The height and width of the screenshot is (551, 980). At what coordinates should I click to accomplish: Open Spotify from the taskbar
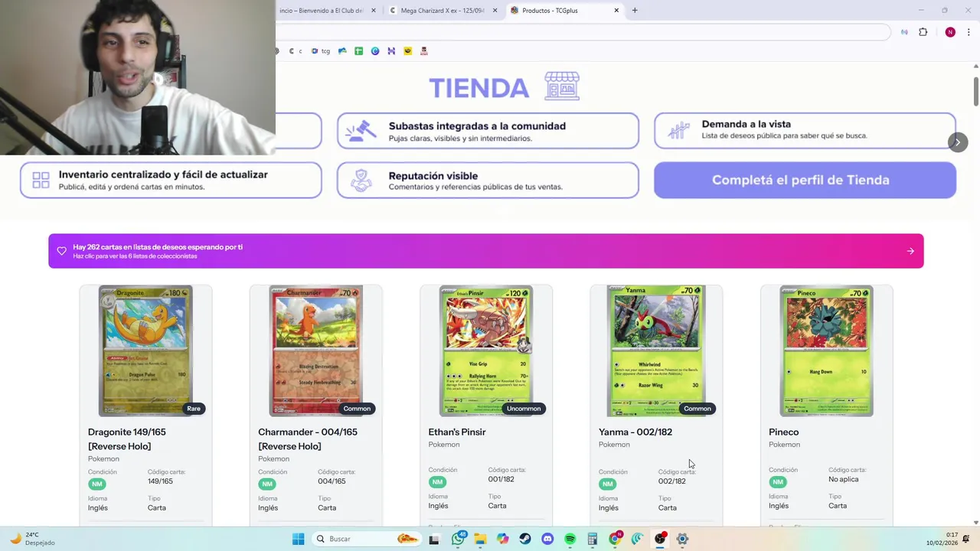[570, 539]
